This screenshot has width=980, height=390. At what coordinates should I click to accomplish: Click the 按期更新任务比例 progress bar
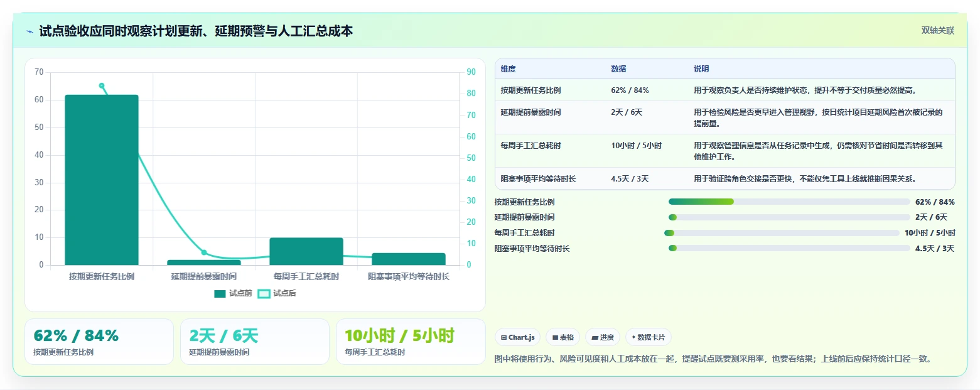[x=789, y=202]
